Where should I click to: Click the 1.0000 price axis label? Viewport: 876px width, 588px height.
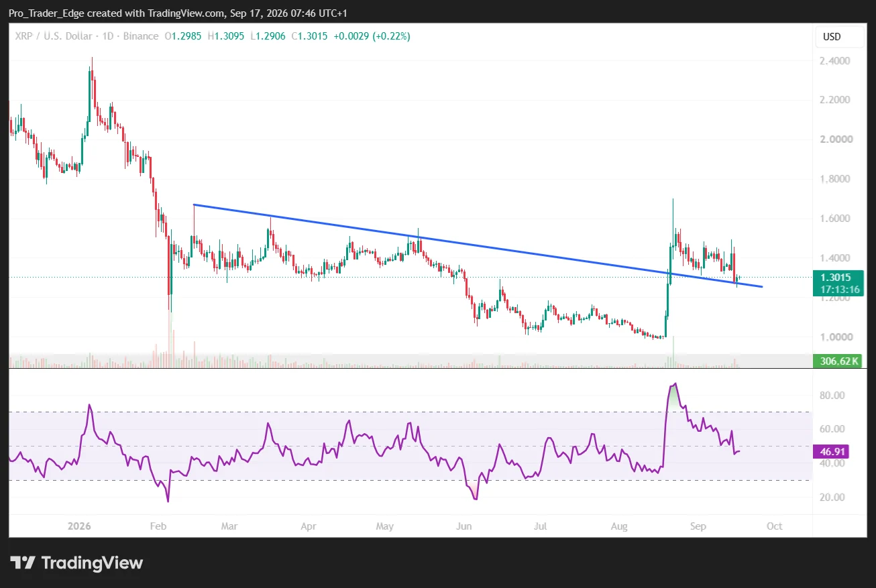(835, 337)
